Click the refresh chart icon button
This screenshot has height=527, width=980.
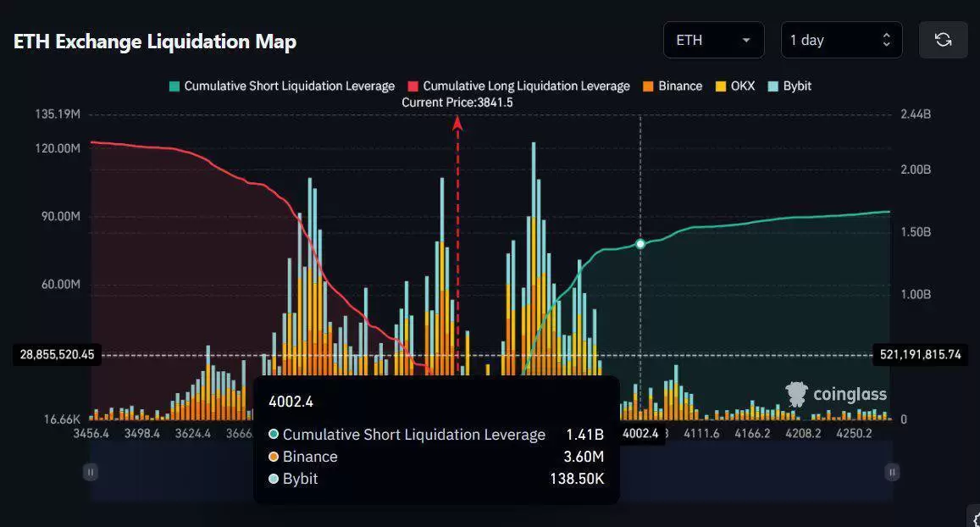[943, 40]
